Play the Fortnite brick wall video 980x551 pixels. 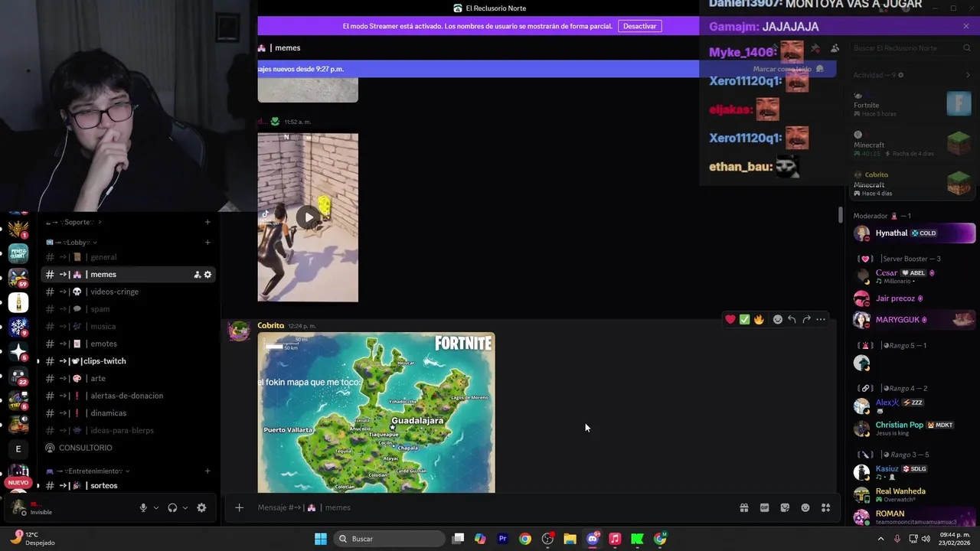click(x=308, y=217)
